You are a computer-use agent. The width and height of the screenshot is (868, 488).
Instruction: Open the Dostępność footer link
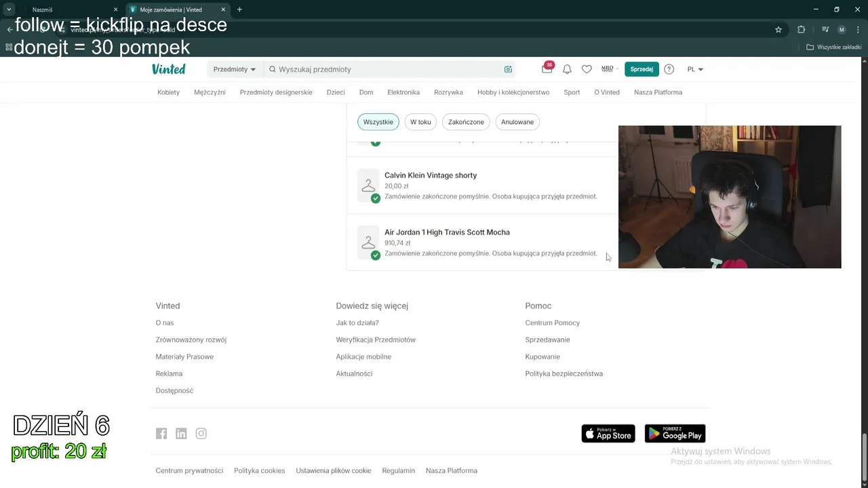tap(174, 390)
